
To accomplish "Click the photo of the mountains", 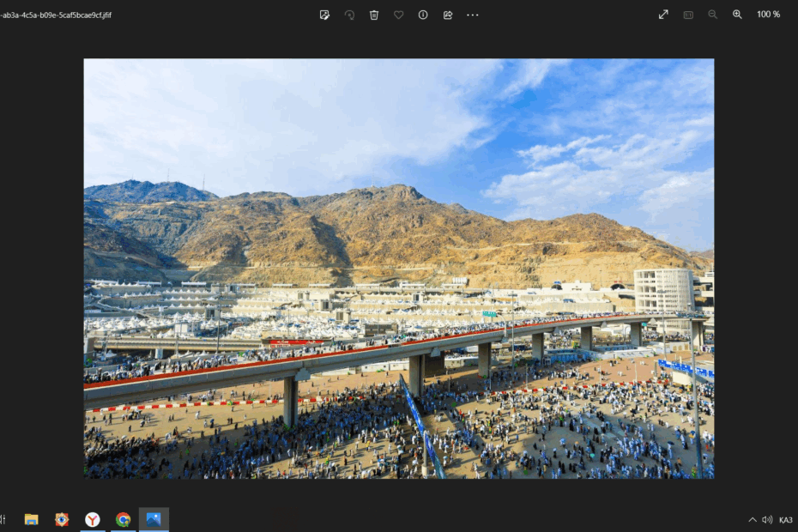I will 398,268.
